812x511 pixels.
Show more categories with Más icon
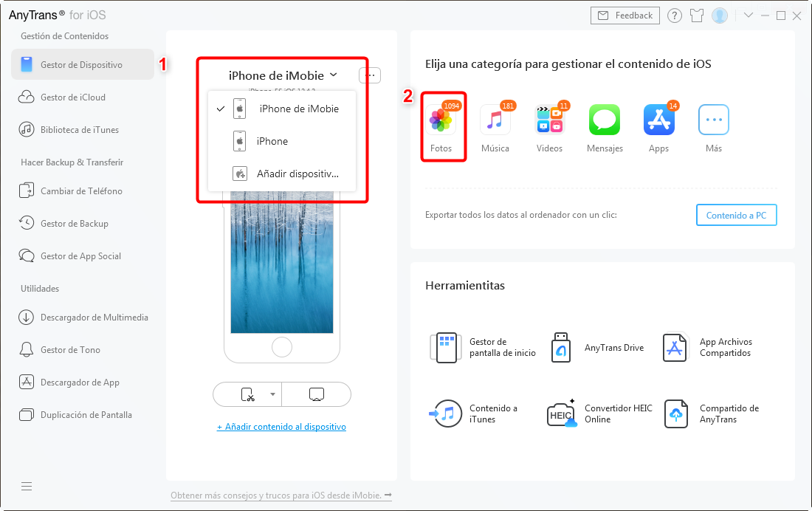point(713,120)
